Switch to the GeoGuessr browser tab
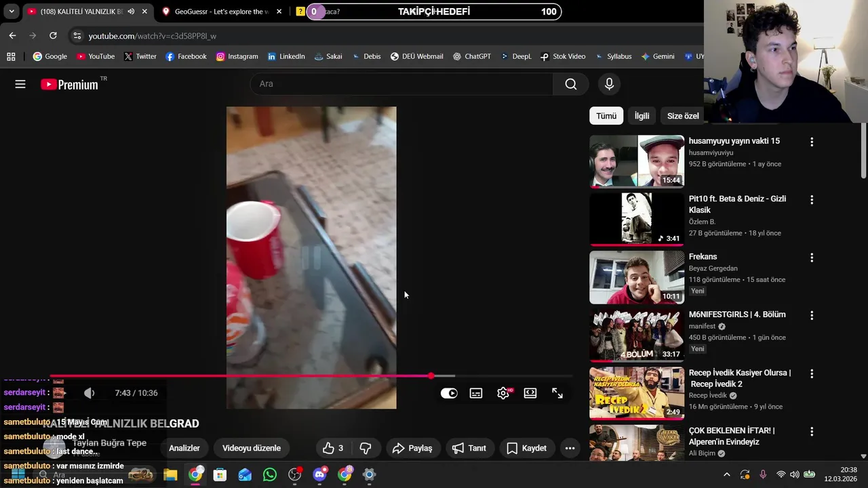Viewport: 868px width, 488px height. click(221, 12)
